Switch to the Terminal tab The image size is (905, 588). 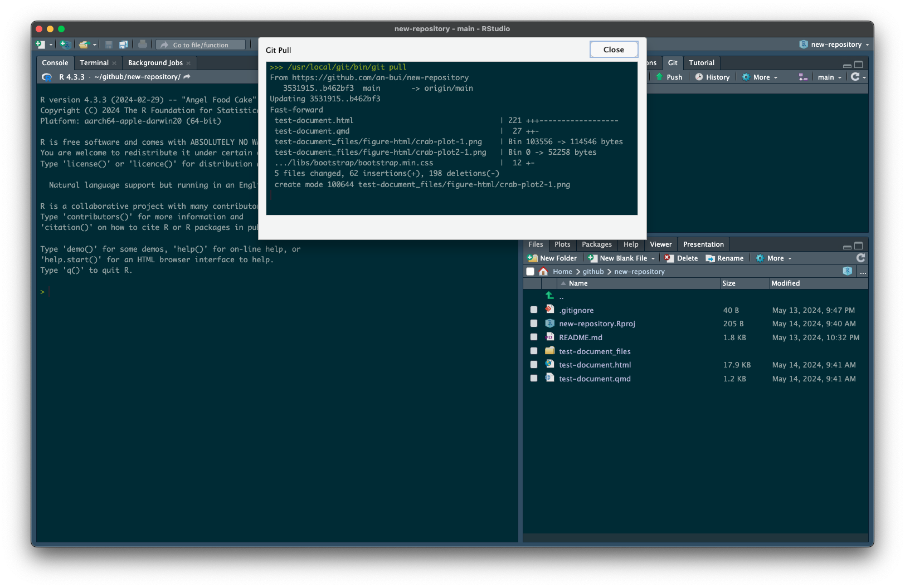click(x=94, y=63)
